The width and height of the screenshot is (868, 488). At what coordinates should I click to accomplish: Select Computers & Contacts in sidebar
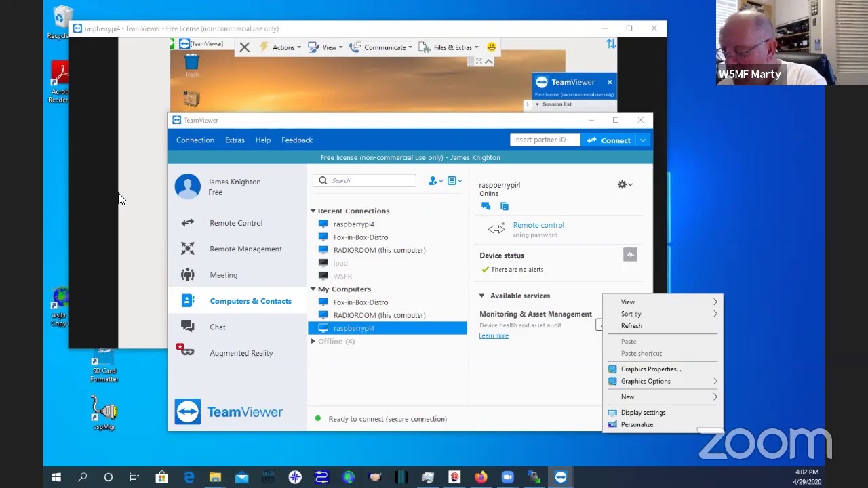236,301
